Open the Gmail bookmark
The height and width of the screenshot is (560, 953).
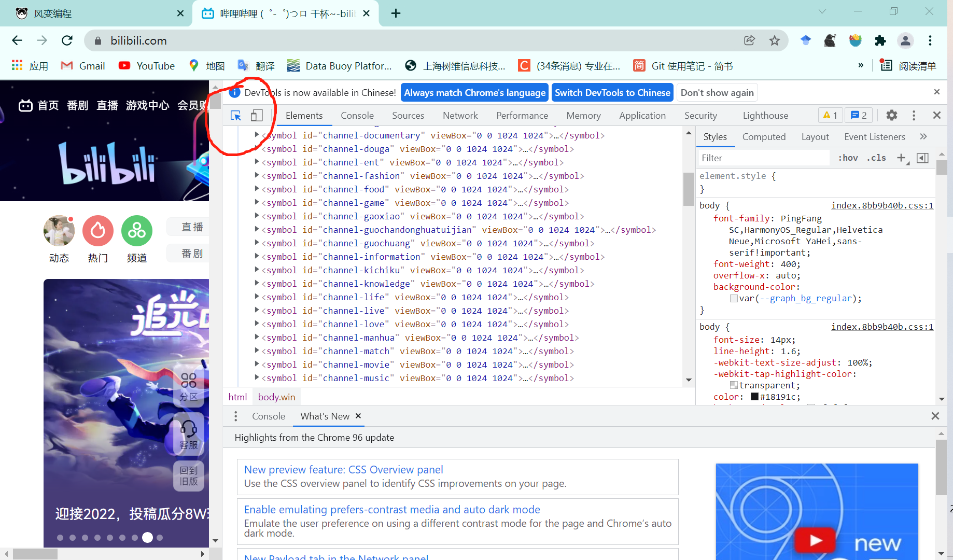point(83,66)
